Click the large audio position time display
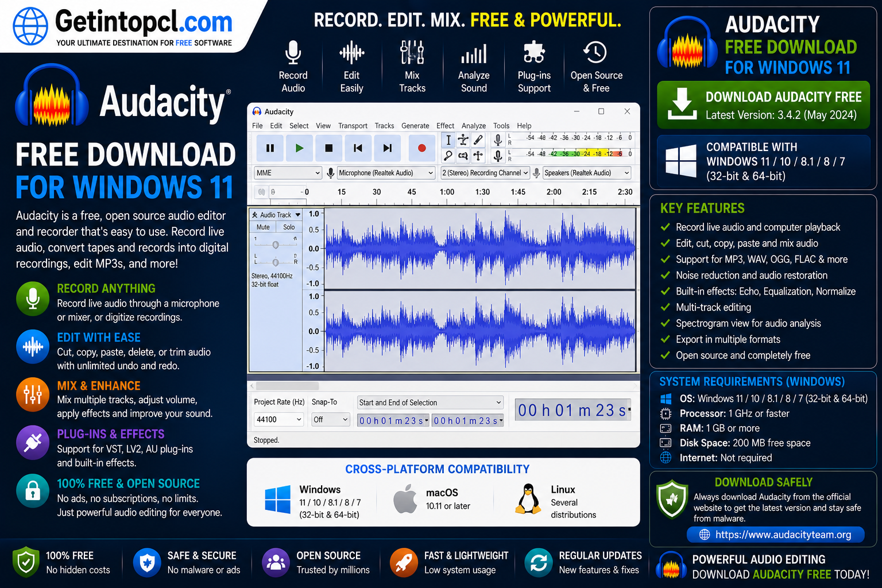 573,410
